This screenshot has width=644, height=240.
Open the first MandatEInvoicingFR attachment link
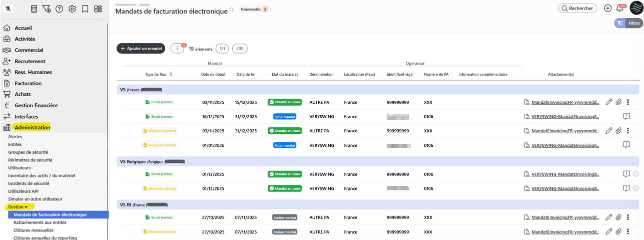coord(565,102)
